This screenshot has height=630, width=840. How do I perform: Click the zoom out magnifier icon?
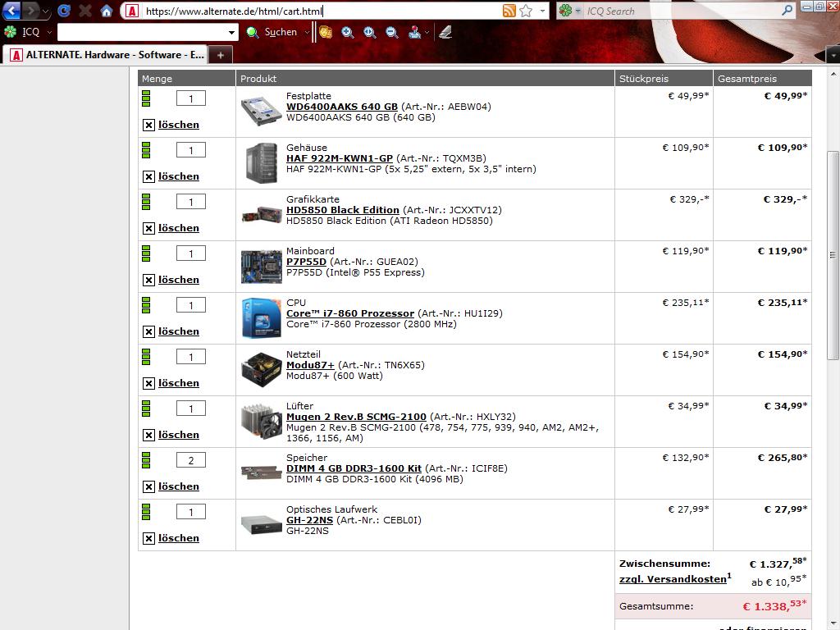point(392,33)
